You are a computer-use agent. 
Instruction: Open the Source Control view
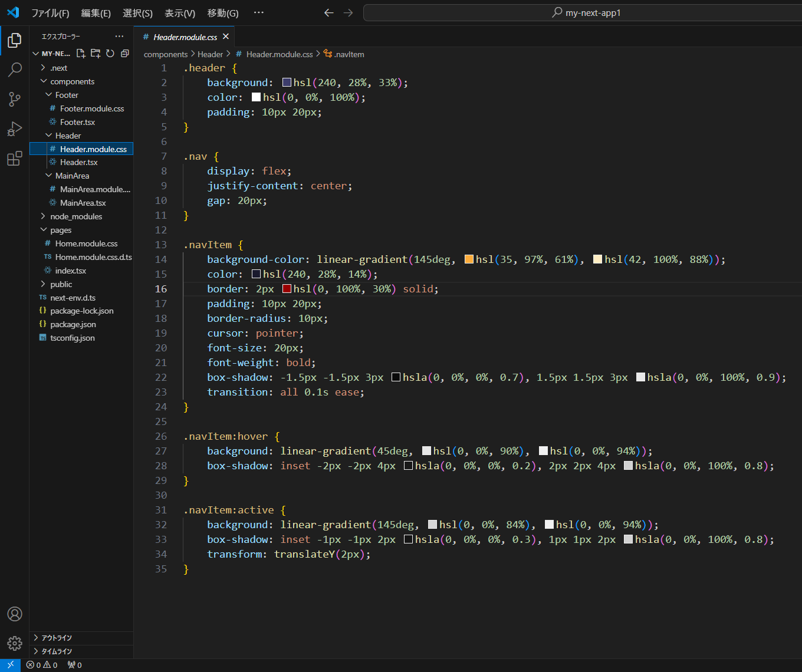[15, 99]
